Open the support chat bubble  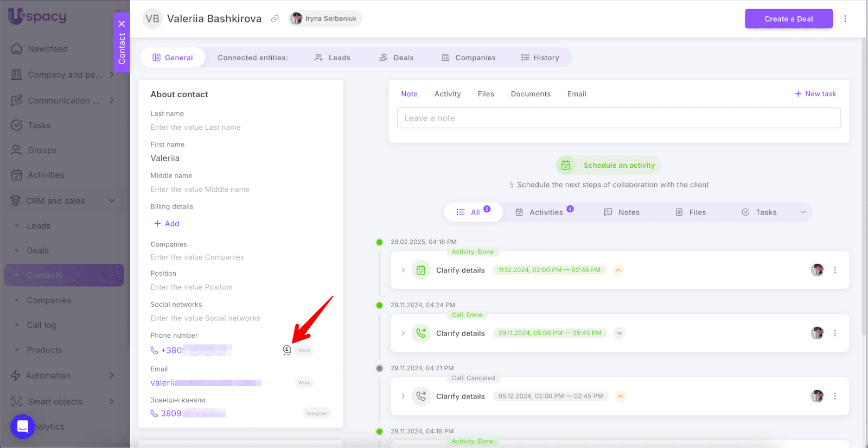[x=22, y=426]
